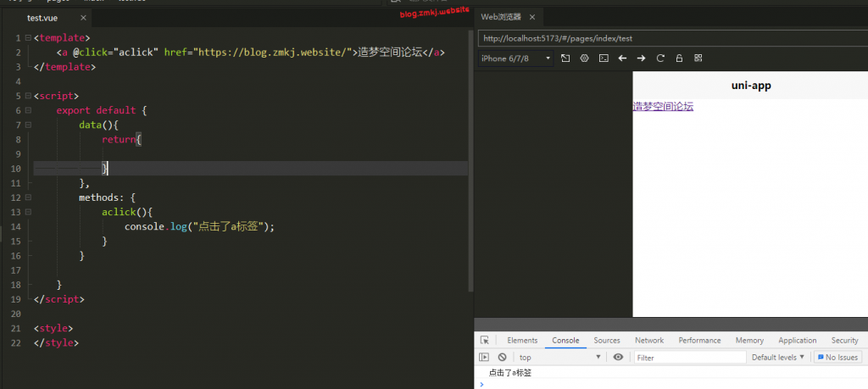Switch to the Sources devtools tab

tap(607, 341)
